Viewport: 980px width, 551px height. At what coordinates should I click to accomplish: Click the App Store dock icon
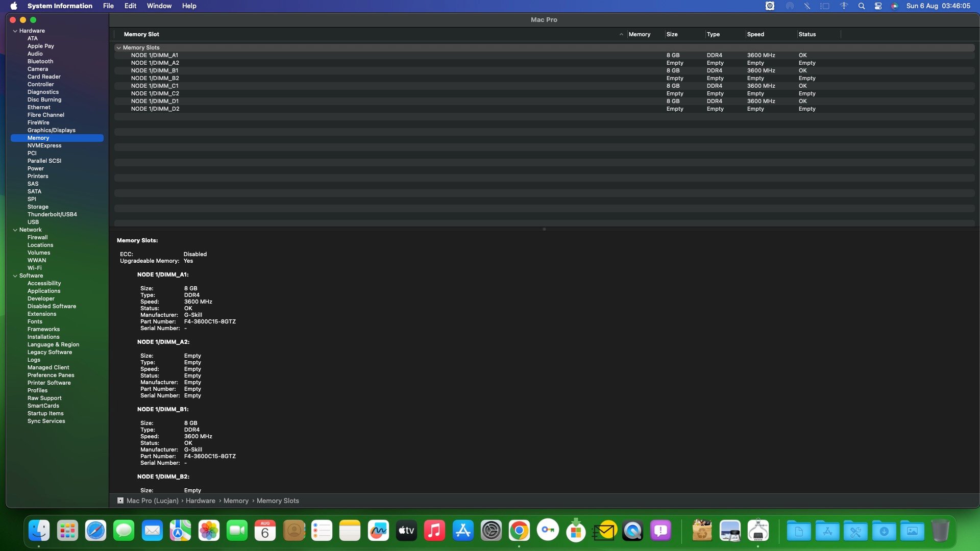(463, 531)
